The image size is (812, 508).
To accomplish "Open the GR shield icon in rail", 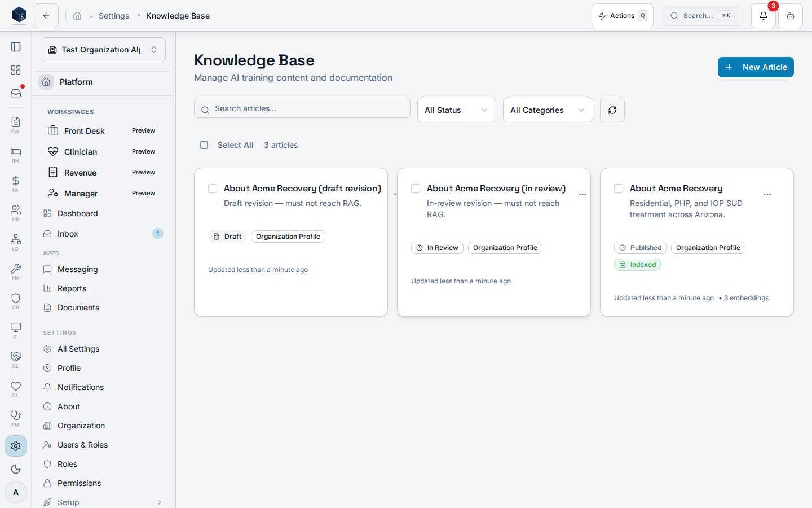I will 16,300.
